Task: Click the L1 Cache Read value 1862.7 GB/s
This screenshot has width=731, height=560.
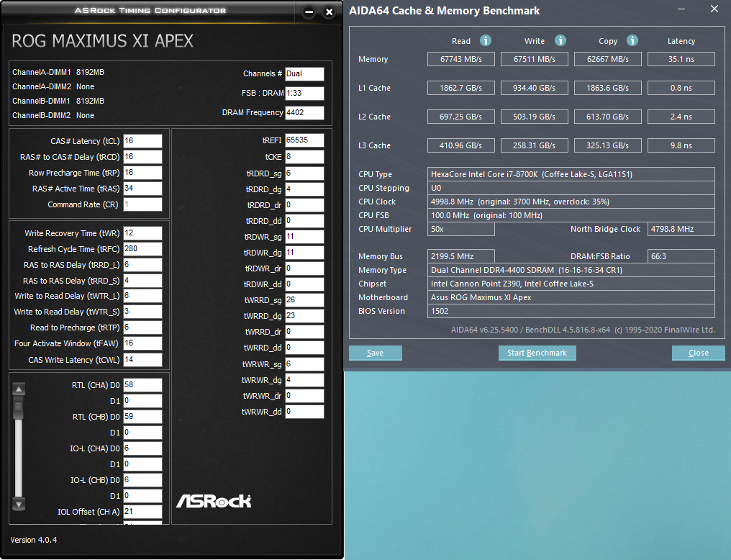Action: point(461,88)
